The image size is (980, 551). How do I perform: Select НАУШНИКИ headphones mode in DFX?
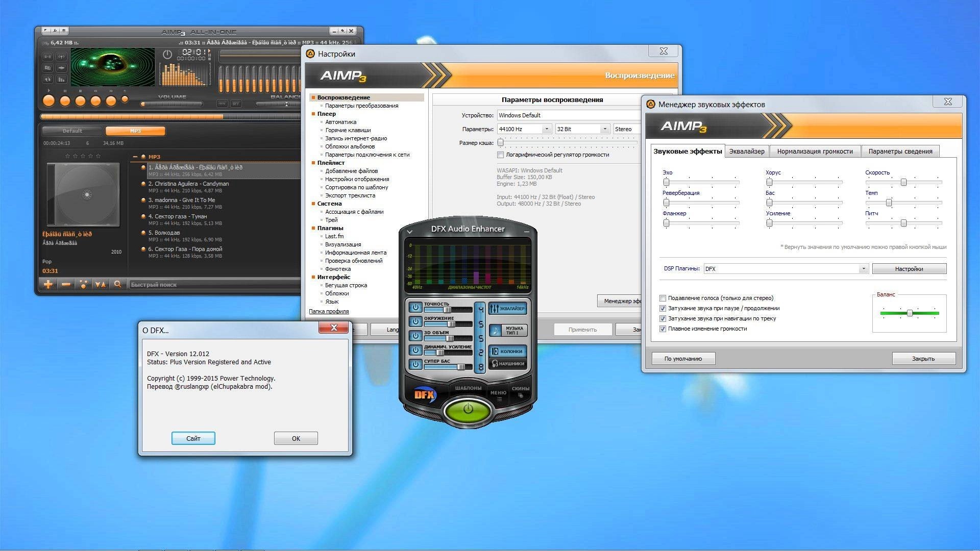pyautogui.click(x=507, y=364)
